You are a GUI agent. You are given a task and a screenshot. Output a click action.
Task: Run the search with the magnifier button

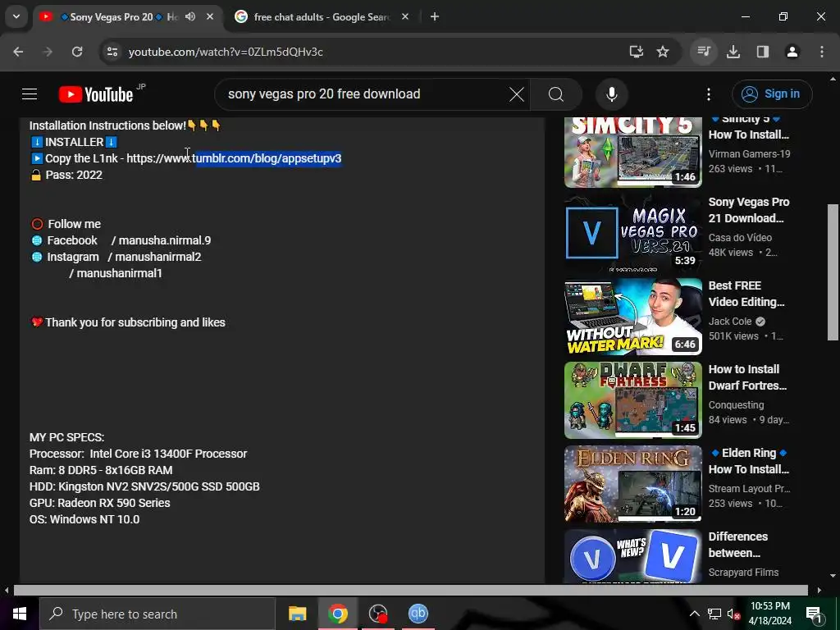pyautogui.click(x=556, y=94)
